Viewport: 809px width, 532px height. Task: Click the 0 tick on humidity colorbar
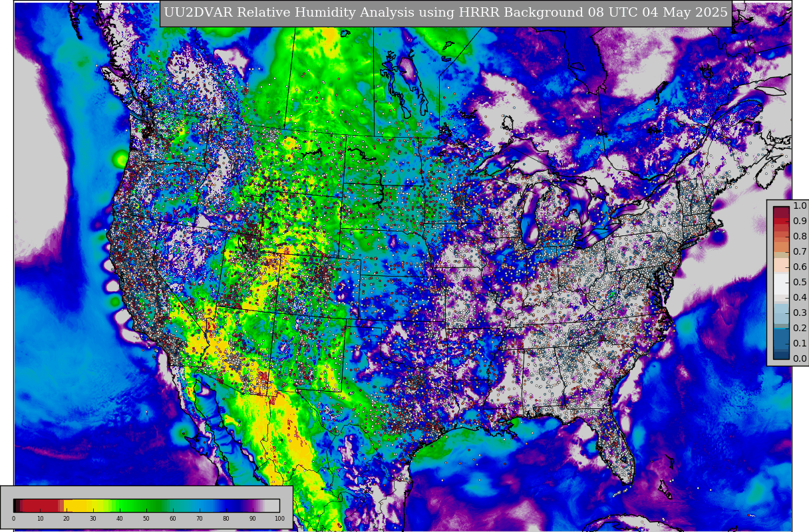(x=13, y=519)
